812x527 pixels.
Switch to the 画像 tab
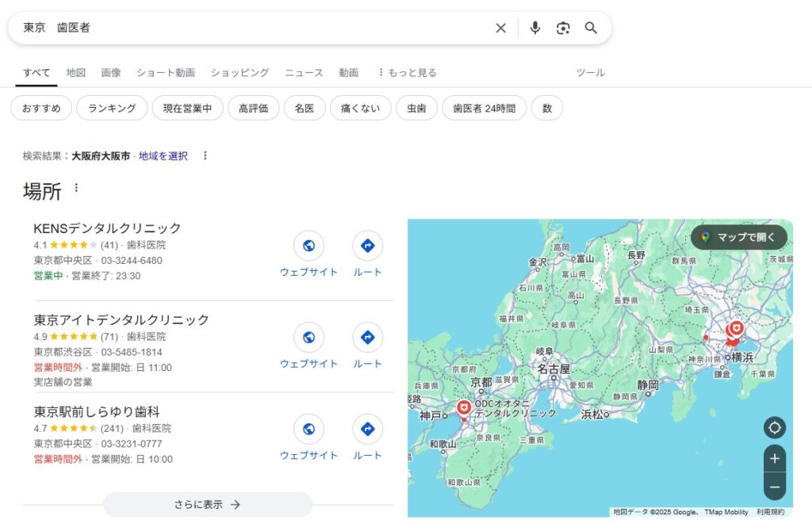111,72
